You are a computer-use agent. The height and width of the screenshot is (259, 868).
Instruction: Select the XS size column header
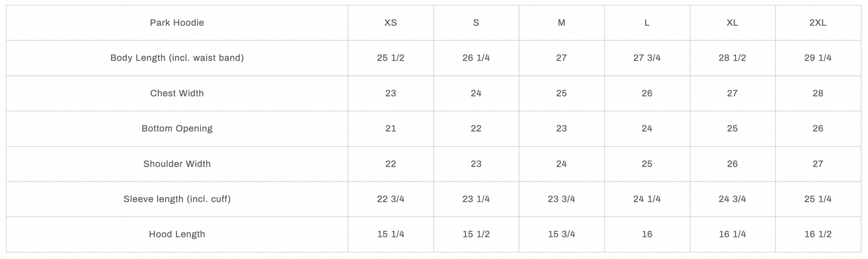(x=390, y=23)
